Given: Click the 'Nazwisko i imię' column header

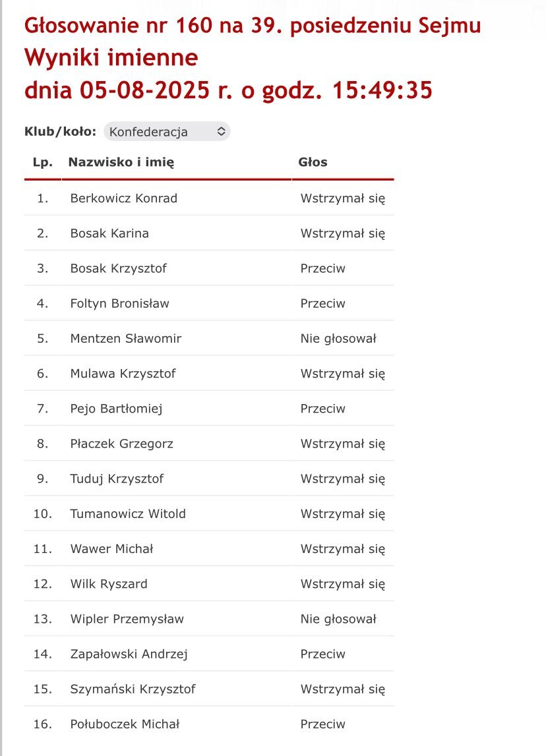Looking at the screenshot, I should pyautogui.click(x=121, y=162).
